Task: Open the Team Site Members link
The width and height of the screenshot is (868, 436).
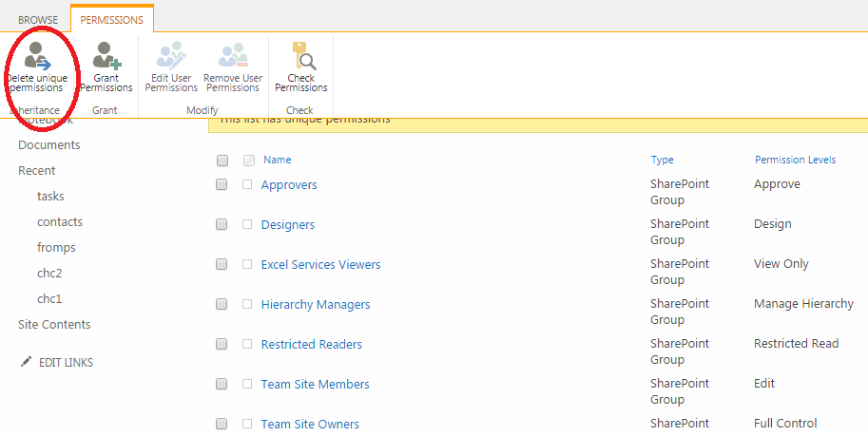Action: click(x=315, y=384)
